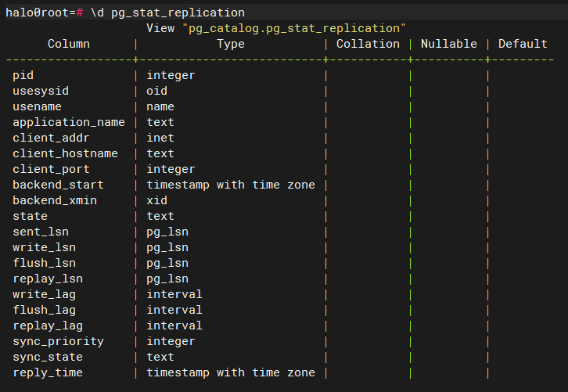The image size is (568, 392).
Task: Click the write_lag interval type
Action: (x=174, y=294)
